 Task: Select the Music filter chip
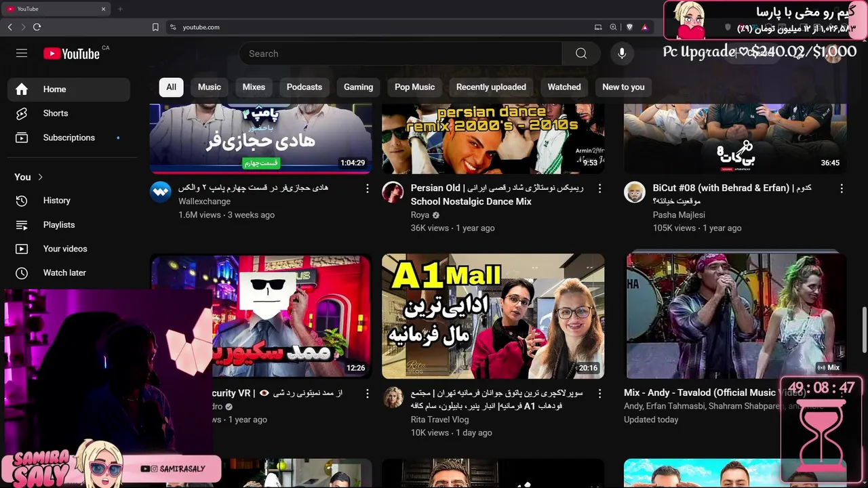coord(210,87)
